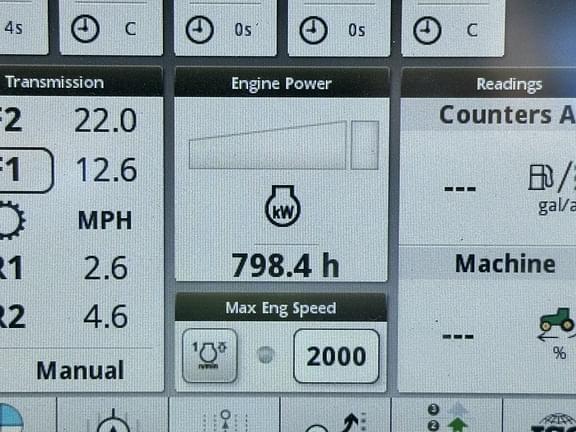Open the guidance line shortcut icon

[x=224, y=420]
